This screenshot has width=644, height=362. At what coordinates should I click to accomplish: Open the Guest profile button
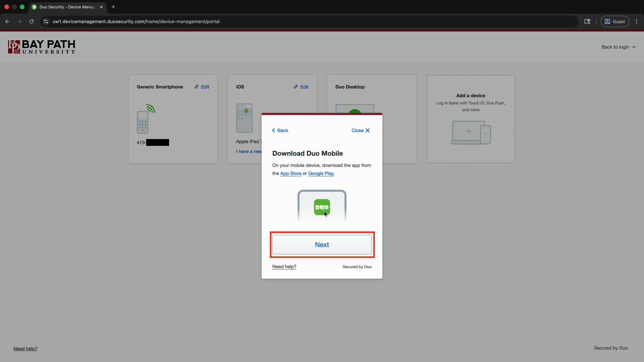pyautogui.click(x=615, y=21)
